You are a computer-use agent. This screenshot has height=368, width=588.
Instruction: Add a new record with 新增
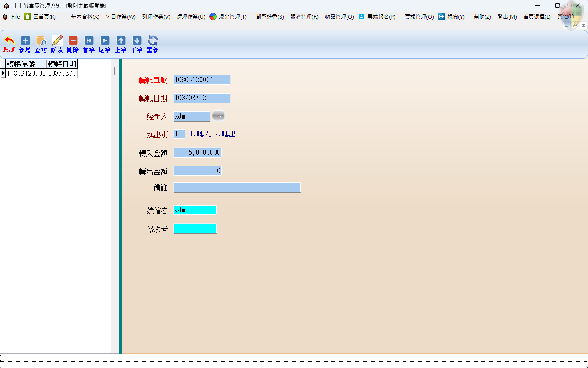click(25, 41)
